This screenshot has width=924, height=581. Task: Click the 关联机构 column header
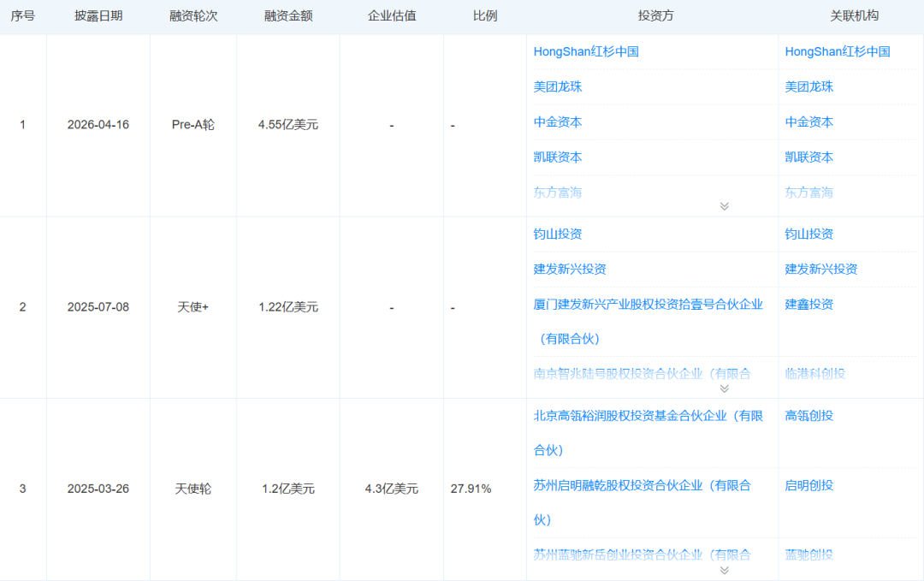(854, 16)
